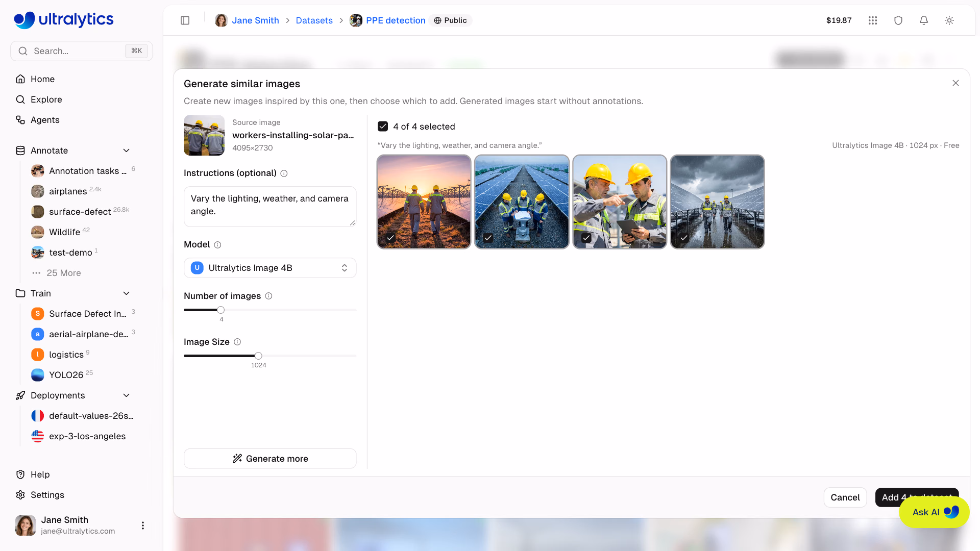The width and height of the screenshot is (980, 551).
Task: Open the Ask AI assistant button
Action: click(934, 512)
